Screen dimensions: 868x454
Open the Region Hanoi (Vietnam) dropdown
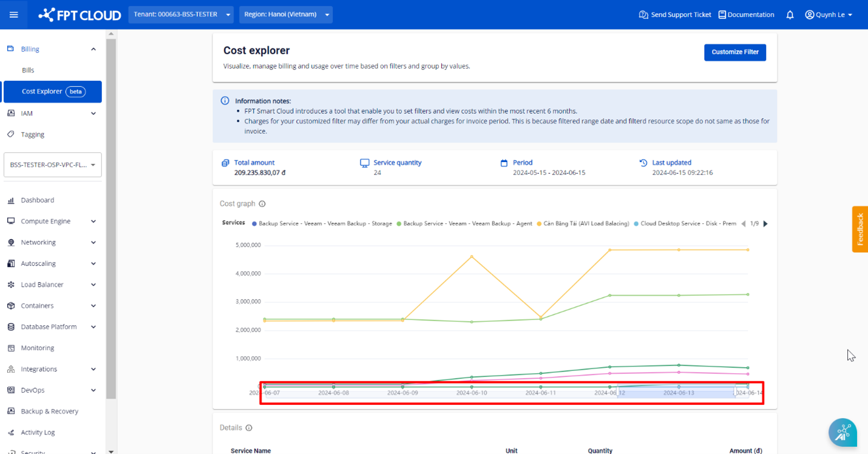[286, 15]
